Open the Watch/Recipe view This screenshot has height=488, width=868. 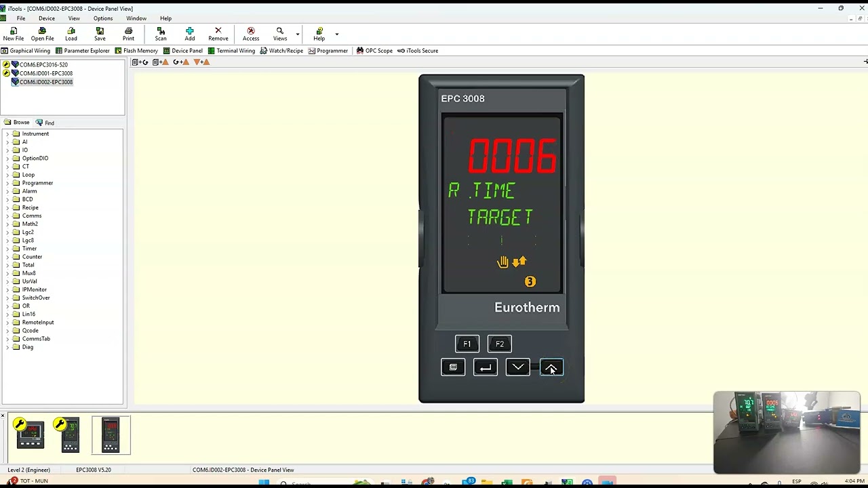click(281, 51)
